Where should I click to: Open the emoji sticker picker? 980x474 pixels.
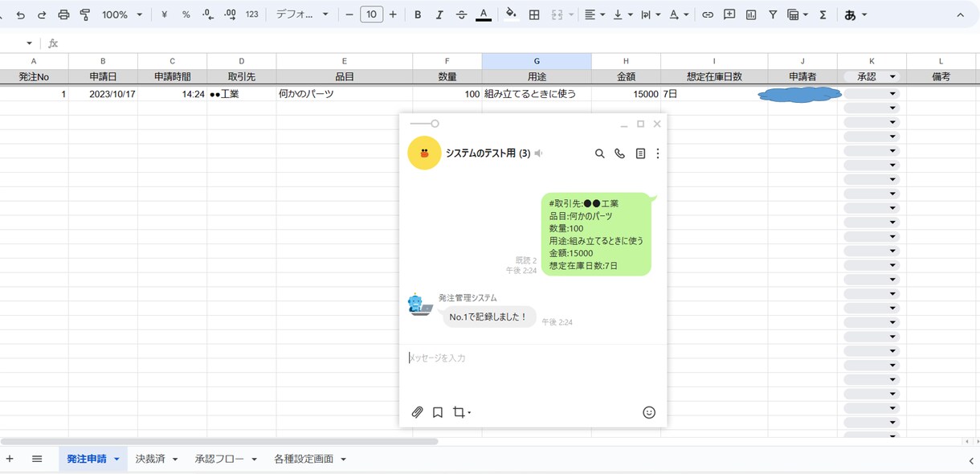(x=649, y=412)
